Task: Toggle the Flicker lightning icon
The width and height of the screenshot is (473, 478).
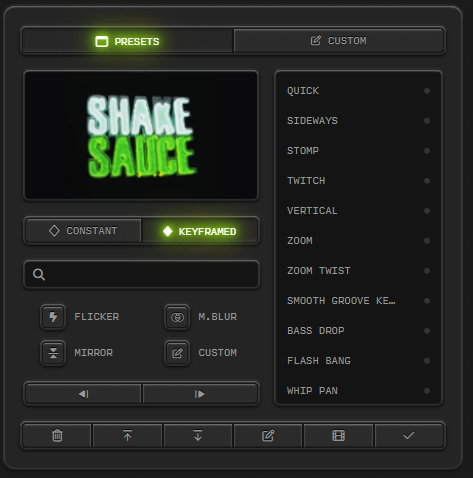Action: tap(53, 317)
